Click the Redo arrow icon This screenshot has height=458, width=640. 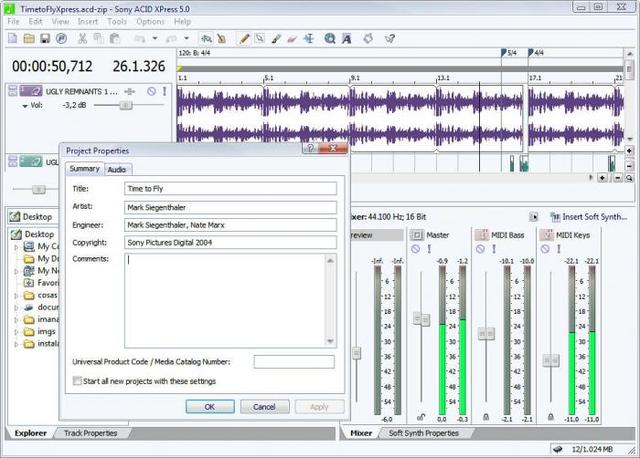click(171, 39)
